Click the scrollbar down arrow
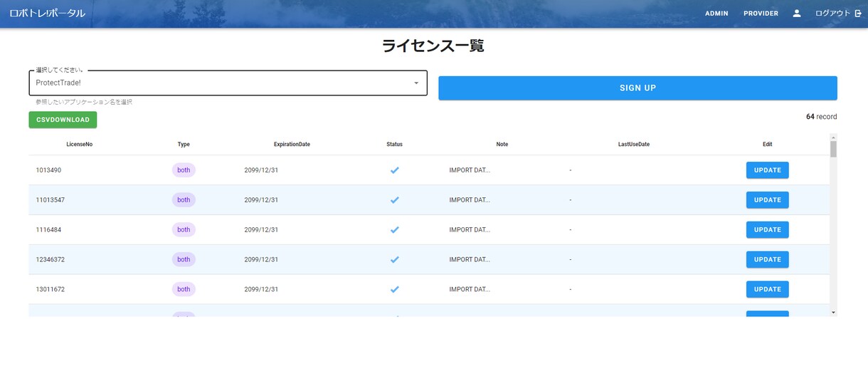868x379 pixels. click(833, 312)
